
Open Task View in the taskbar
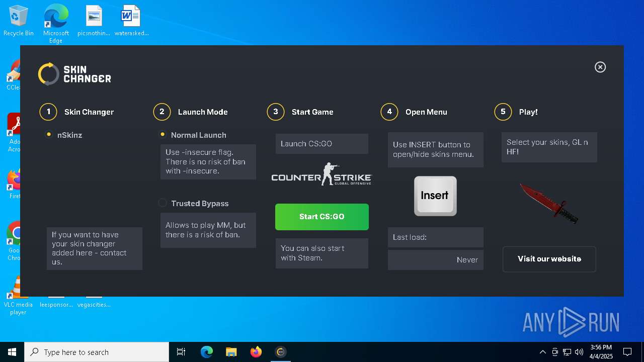click(x=181, y=352)
